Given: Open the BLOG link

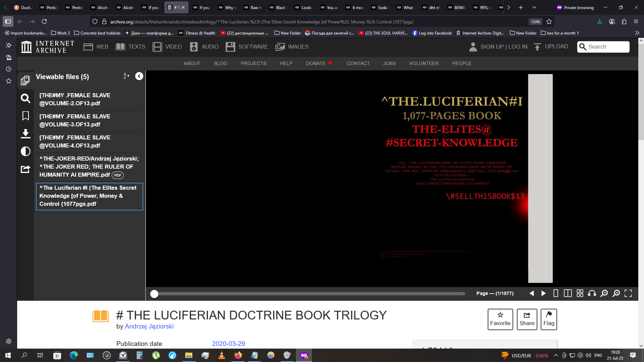Looking at the screenshot, I should click(221, 63).
